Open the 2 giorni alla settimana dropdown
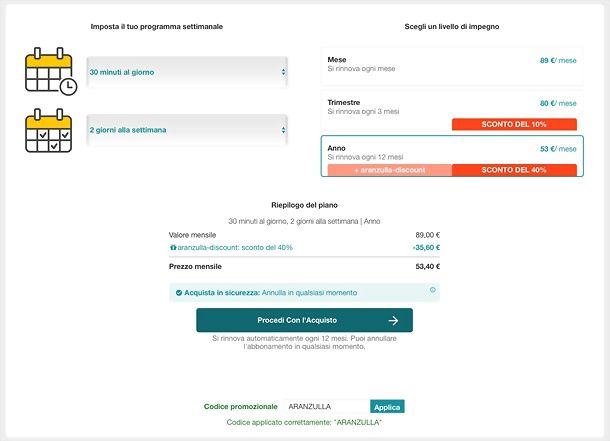Screen dimensions: 610x441 (x=187, y=130)
